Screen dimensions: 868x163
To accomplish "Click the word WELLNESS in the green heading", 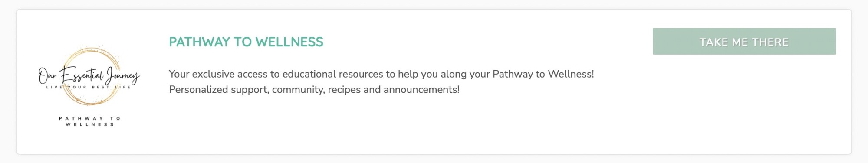I will tap(289, 42).
